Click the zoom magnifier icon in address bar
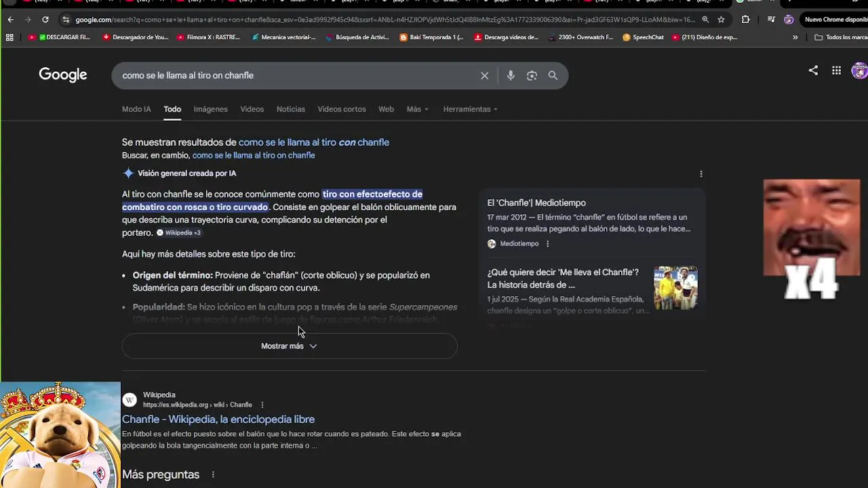The image size is (868, 488). (706, 20)
